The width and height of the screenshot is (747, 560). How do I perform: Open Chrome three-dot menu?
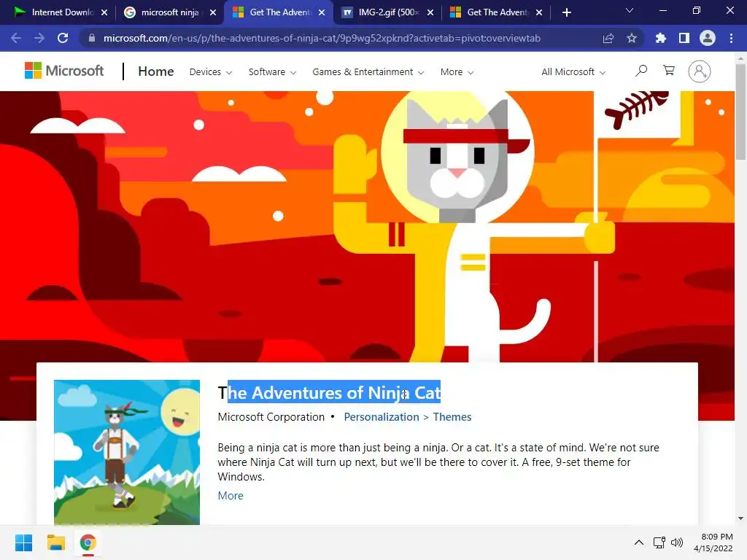click(731, 38)
